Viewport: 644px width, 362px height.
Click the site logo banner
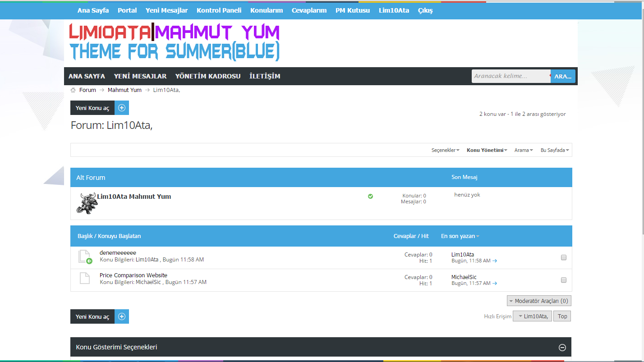pyautogui.click(x=175, y=43)
